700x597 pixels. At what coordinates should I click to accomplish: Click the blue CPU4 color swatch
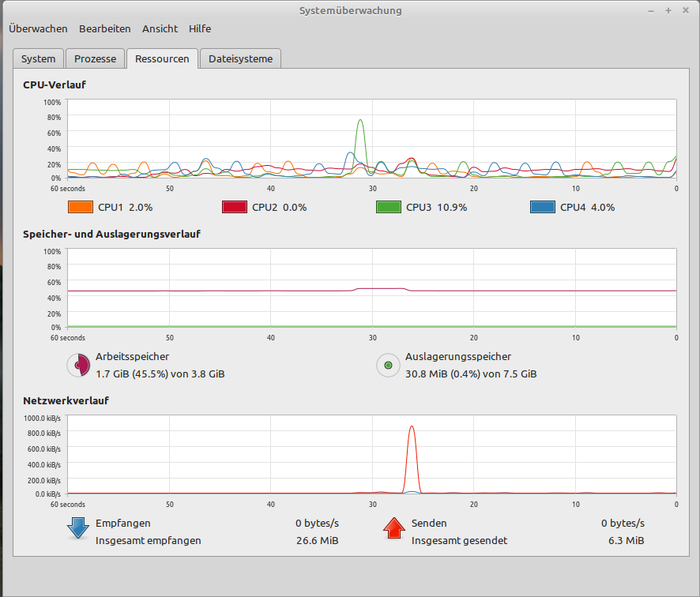(x=543, y=208)
